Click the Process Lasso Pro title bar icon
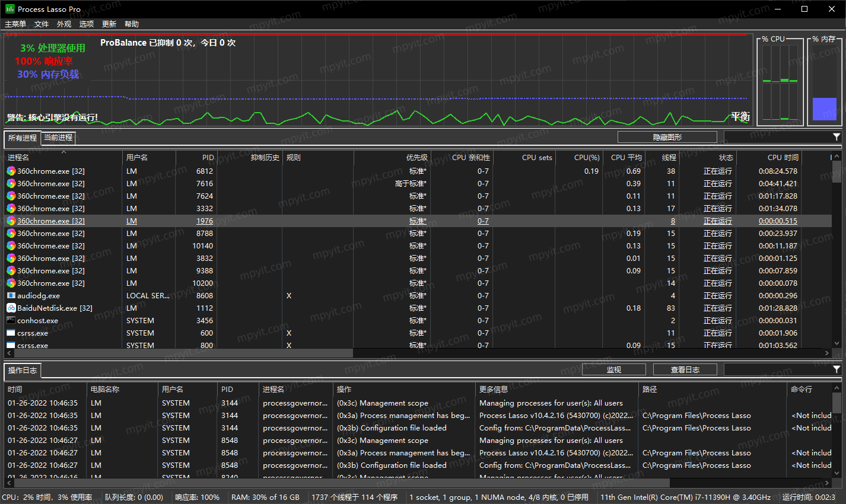Screen dimensions: 846x504 (x=9, y=9)
